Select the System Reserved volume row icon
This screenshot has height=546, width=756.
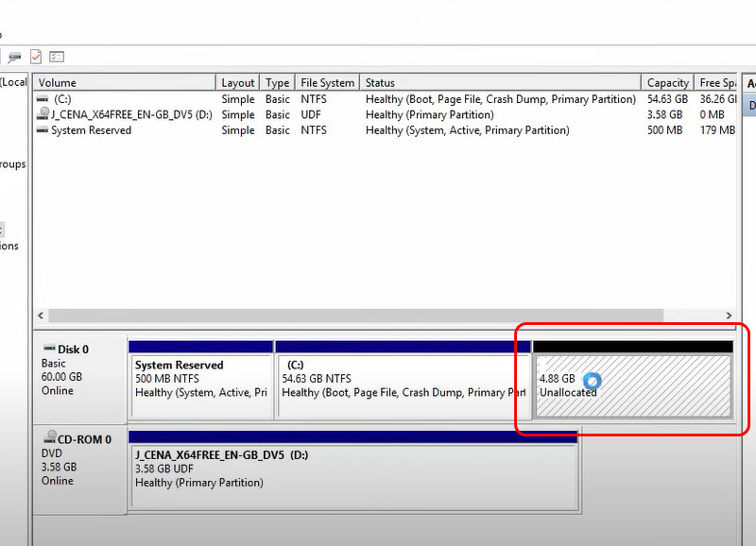click(42, 130)
